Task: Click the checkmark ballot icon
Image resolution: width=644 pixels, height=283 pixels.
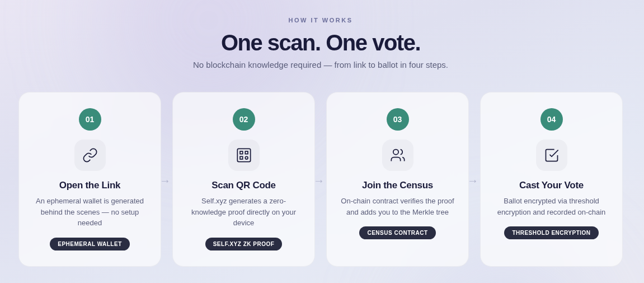Action: (552, 155)
